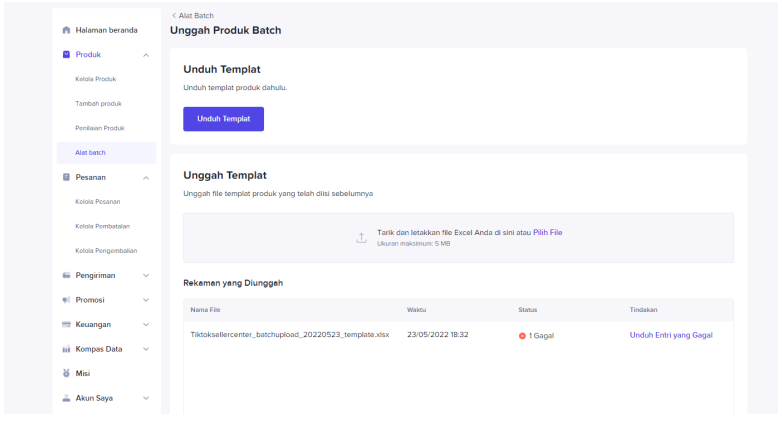The image size is (782, 428).
Task: Click the Pesanan clipboard icon
Action: point(66,177)
